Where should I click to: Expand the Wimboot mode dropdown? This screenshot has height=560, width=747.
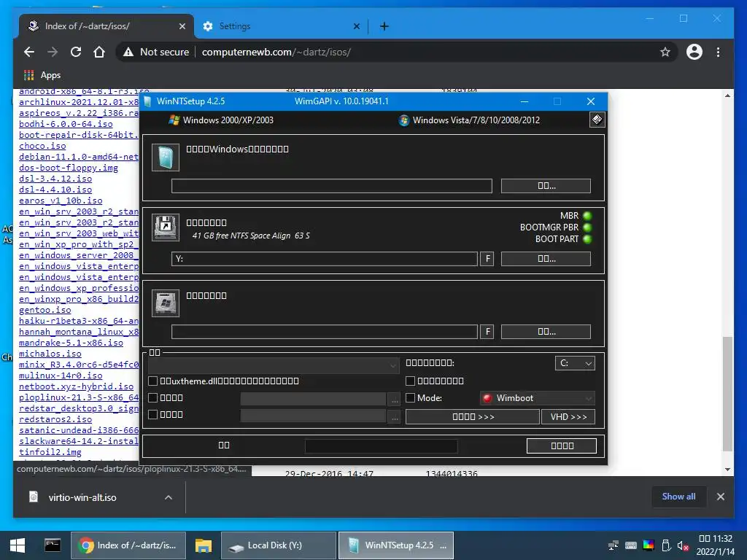(x=538, y=398)
